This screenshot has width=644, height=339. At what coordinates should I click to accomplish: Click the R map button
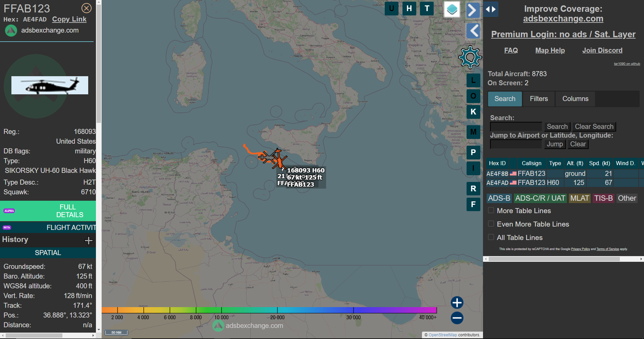(473, 189)
